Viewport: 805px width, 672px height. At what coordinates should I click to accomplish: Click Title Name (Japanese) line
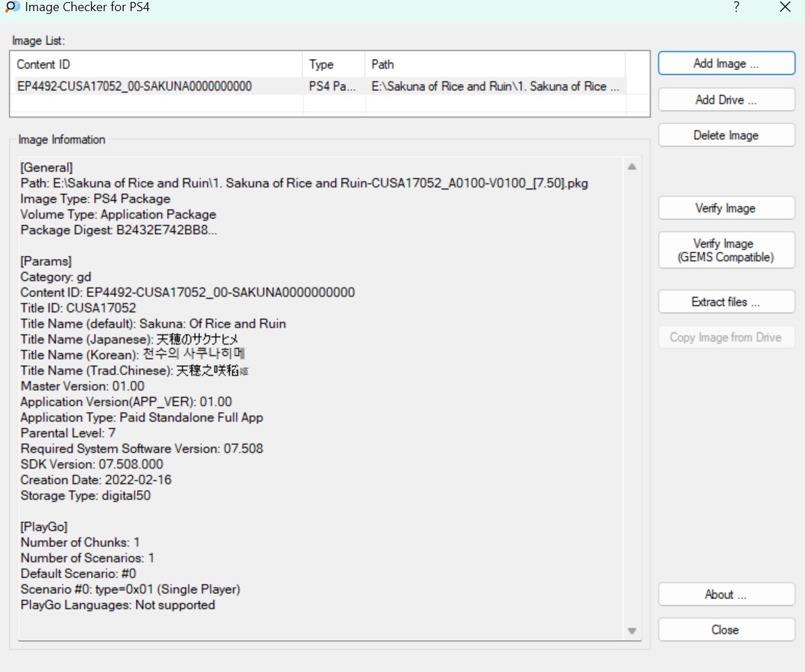129,339
